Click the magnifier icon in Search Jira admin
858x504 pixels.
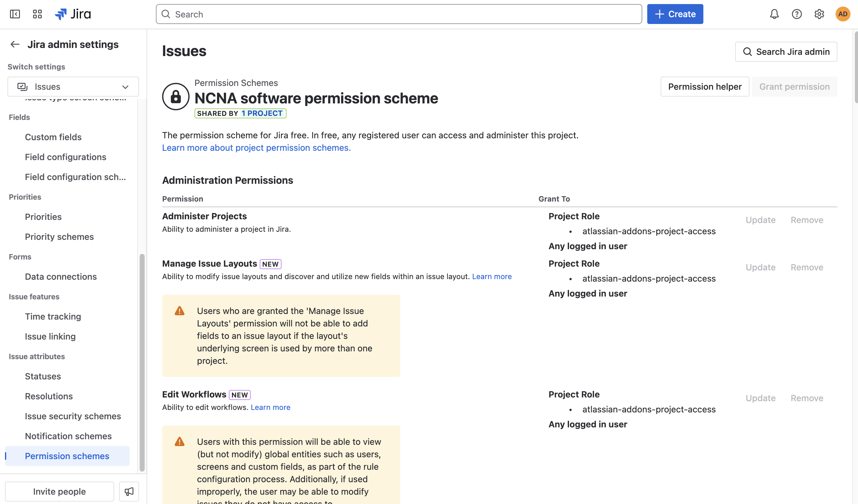point(747,52)
